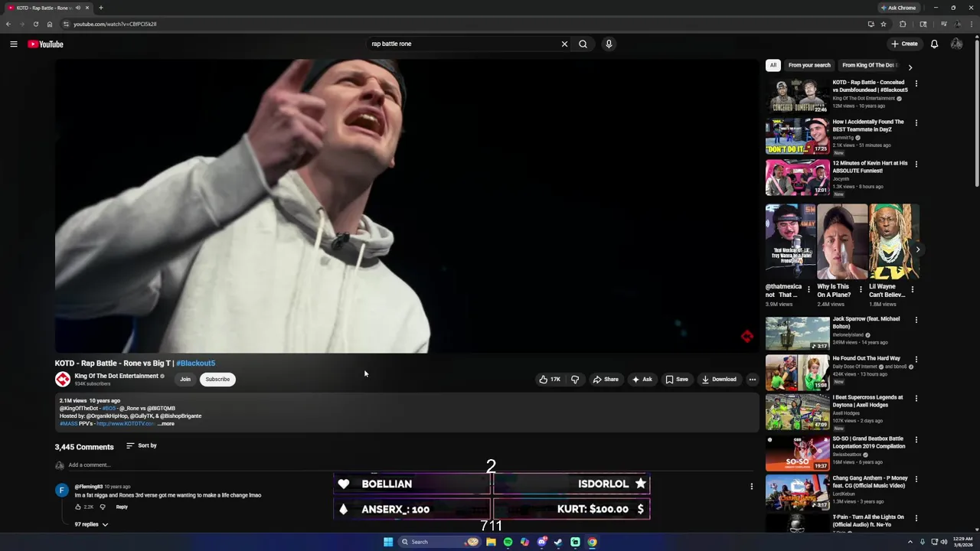Open the comments Sort by dropdown
This screenshot has width=980, height=551.
click(x=142, y=445)
